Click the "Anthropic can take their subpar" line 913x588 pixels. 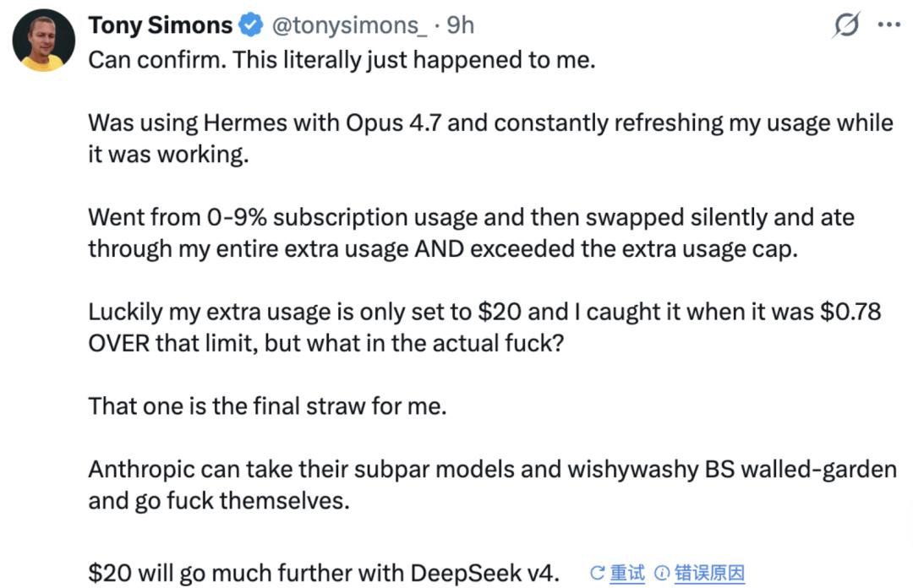point(492,470)
